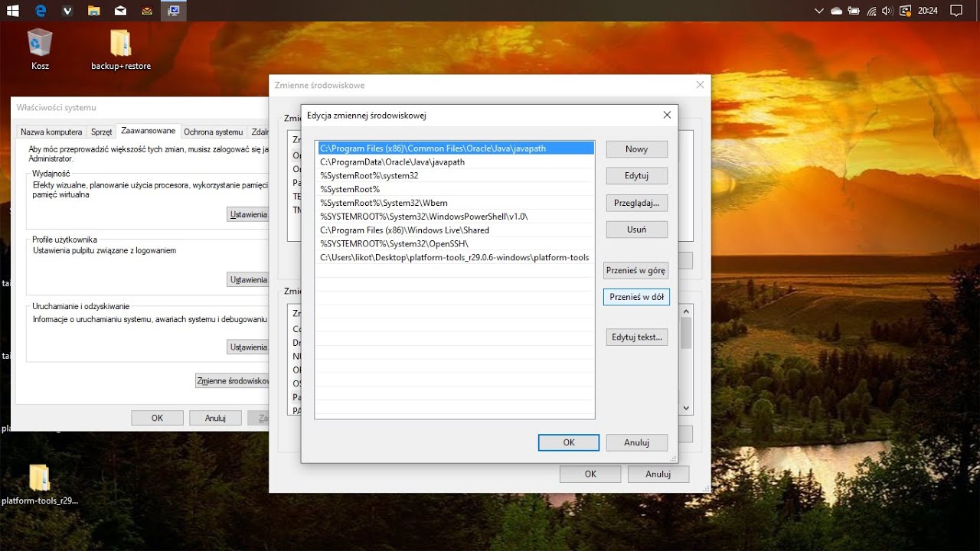This screenshot has height=551, width=980.
Task: Select the %SystemRoot%\System32\Wbem entry
Action: click(456, 203)
